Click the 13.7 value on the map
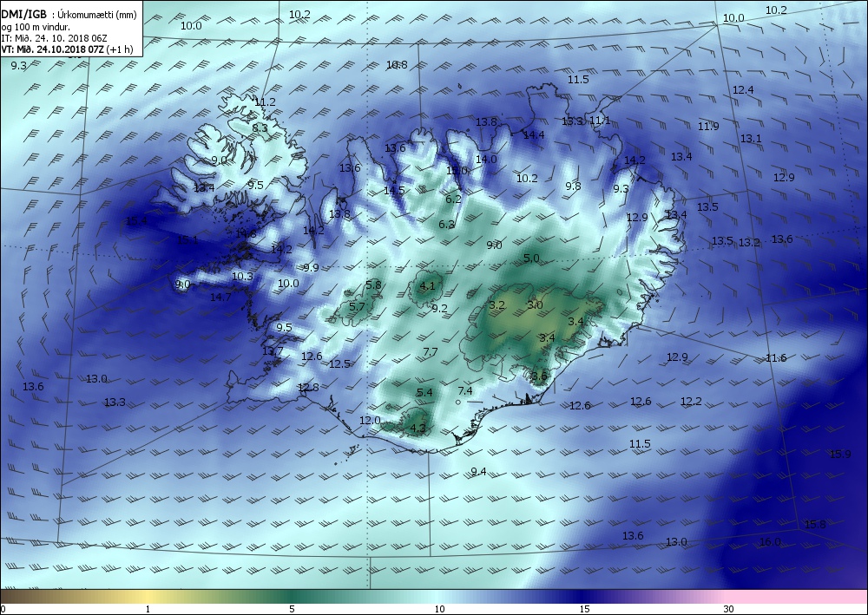 [273, 350]
